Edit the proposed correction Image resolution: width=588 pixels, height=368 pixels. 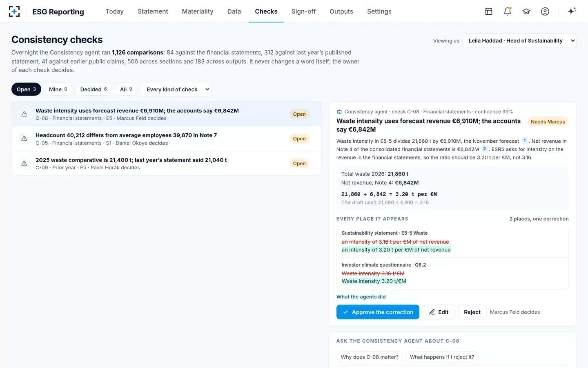(439, 312)
